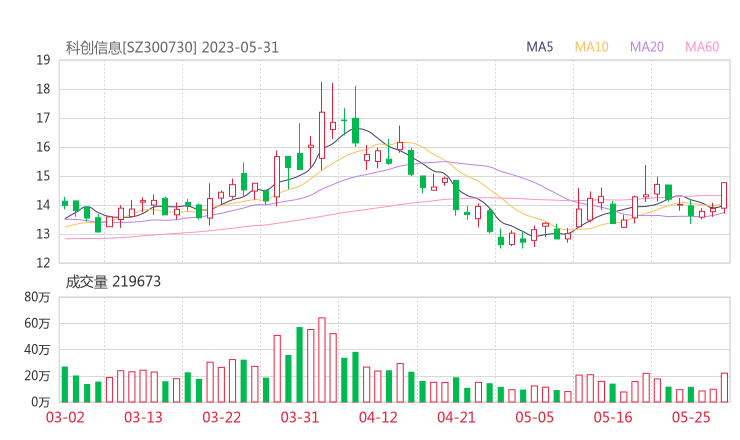Click the 05-25 date axis label
The height and width of the screenshot is (440, 740).
[x=691, y=417]
